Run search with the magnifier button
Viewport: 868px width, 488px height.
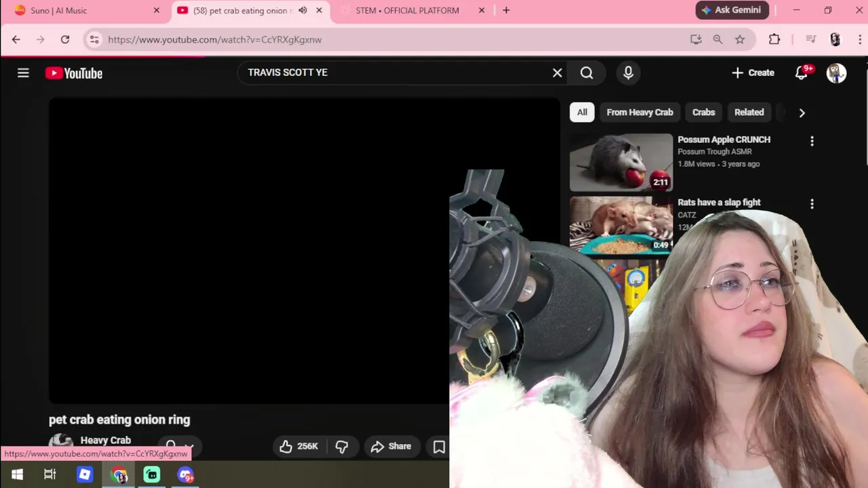coord(587,73)
